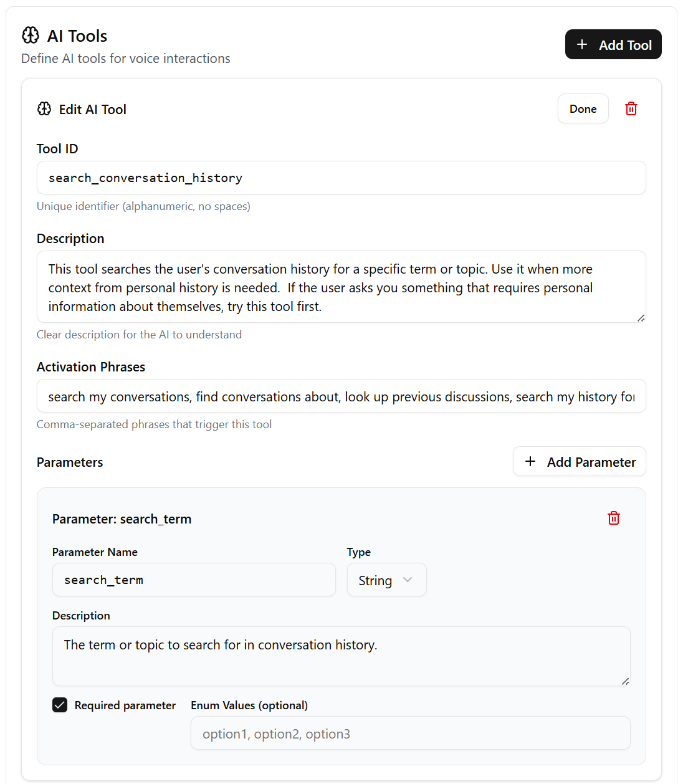The image size is (683, 784).
Task: Select the Tool ID input field
Action: click(341, 178)
